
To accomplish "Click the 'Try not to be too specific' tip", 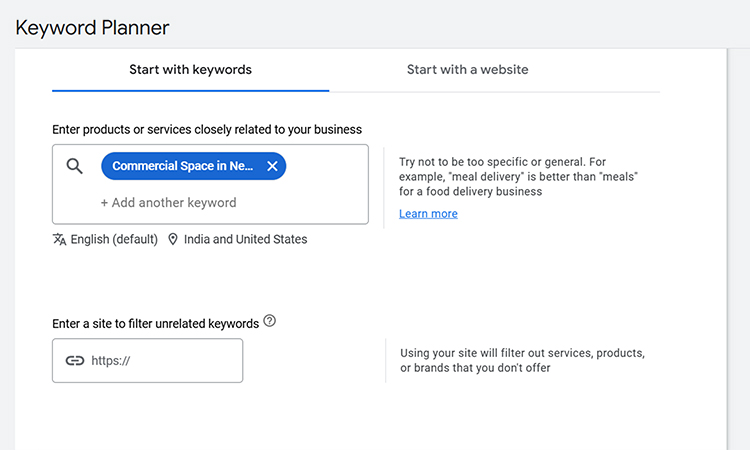I will (518, 176).
